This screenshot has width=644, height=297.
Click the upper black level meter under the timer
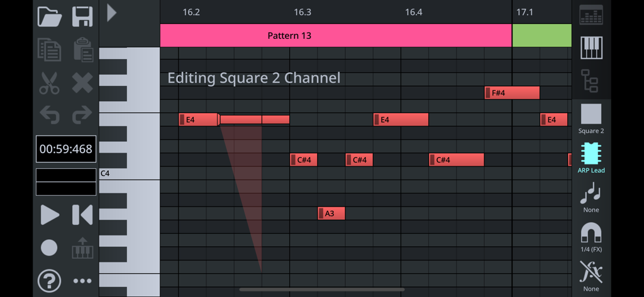tap(65, 175)
